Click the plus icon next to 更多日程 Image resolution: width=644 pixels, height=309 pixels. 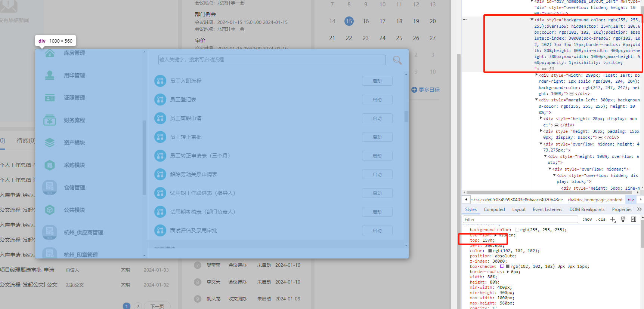414,90
